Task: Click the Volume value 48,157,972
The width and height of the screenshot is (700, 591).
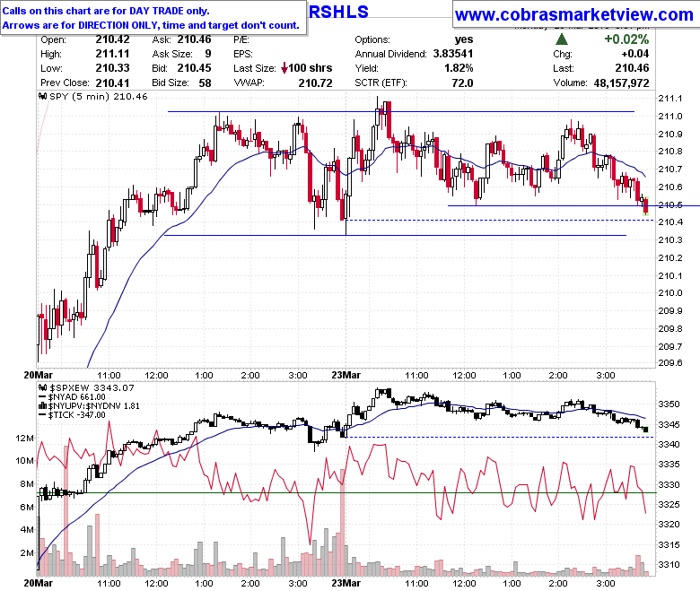Action: (x=621, y=83)
